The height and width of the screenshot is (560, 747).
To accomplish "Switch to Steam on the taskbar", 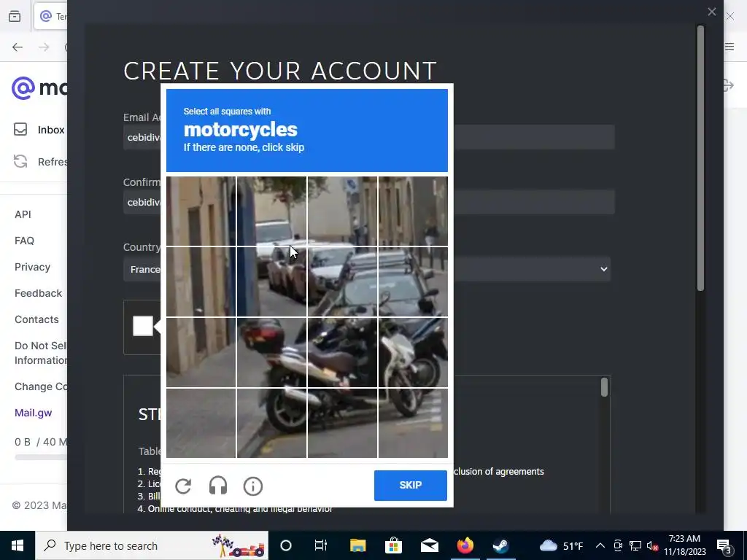I will click(500, 545).
